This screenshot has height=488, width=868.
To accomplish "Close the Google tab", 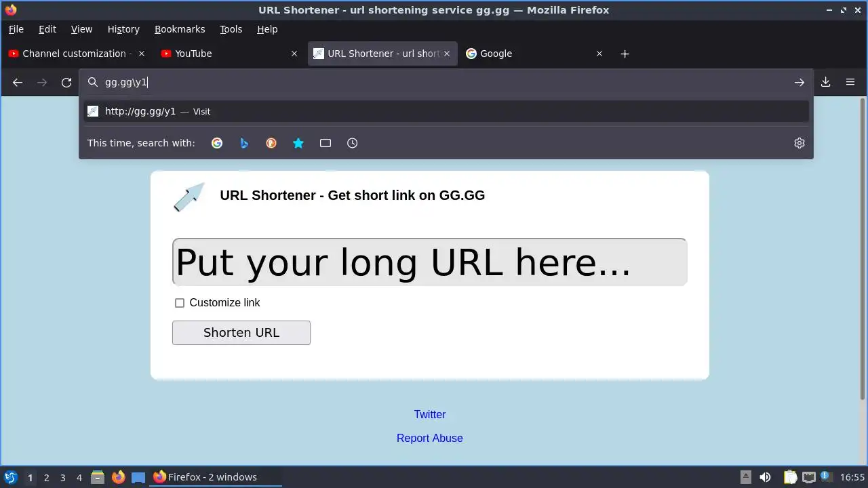I will point(599,54).
